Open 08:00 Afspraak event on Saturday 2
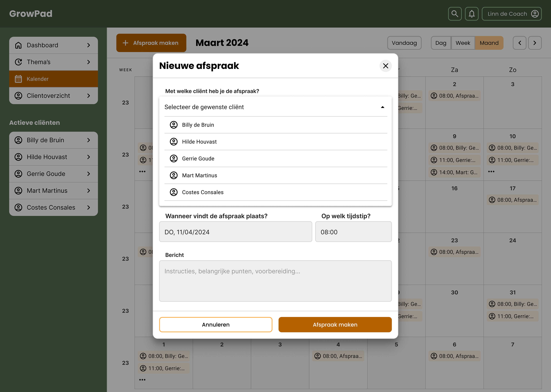 454,96
